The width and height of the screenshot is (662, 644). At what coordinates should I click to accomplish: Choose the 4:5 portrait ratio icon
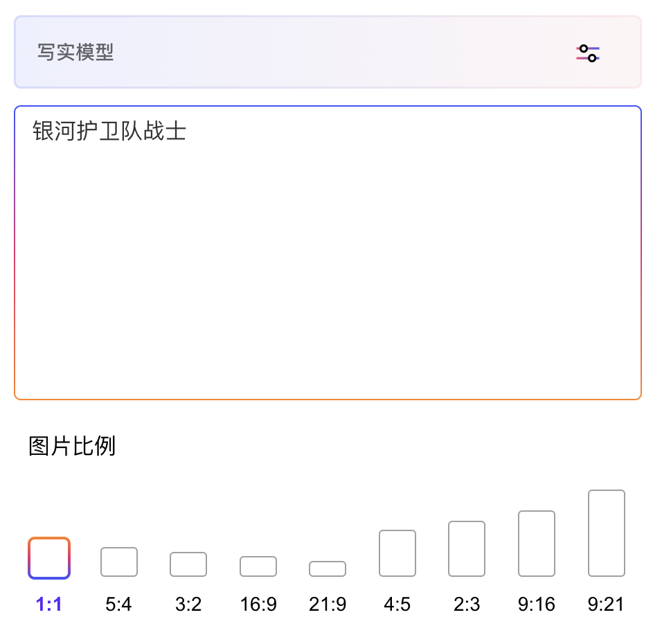coord(397,553)
